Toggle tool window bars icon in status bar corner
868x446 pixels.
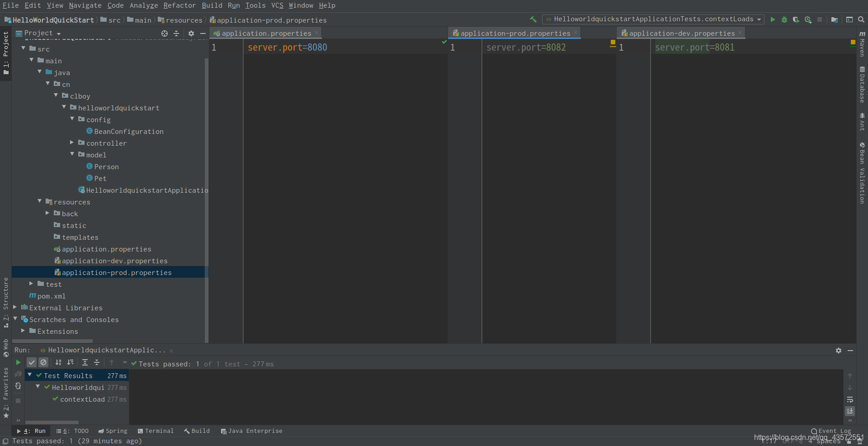tap(5, 441)
